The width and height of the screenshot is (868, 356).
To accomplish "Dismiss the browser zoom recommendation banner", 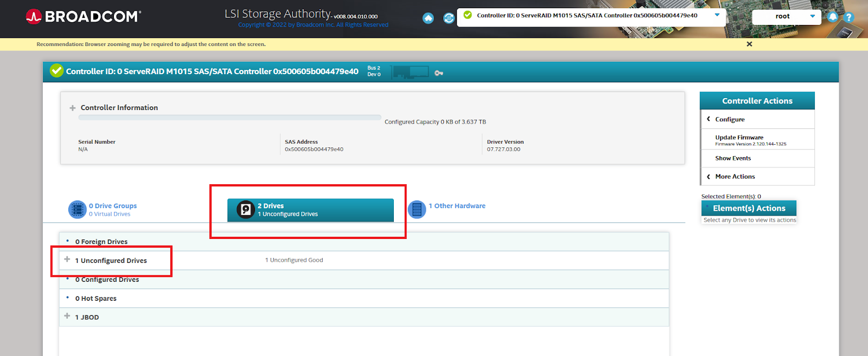I will tap(749, 44).
